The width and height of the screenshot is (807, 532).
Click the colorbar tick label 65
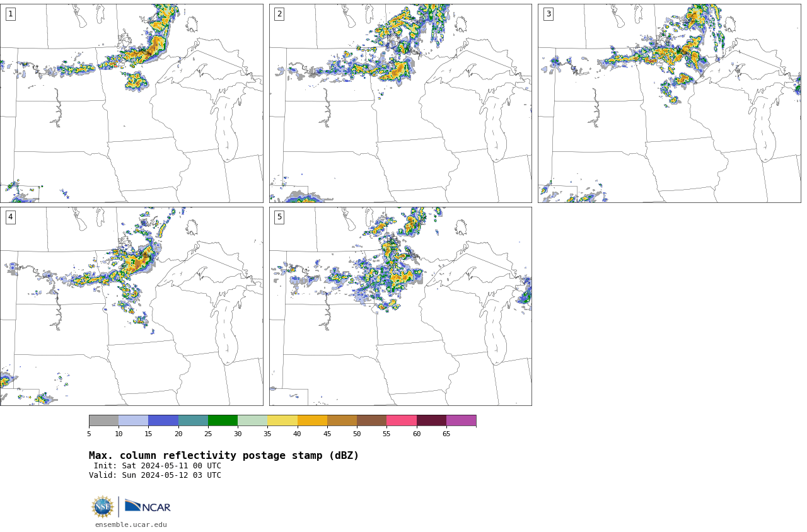pos(446,434)
